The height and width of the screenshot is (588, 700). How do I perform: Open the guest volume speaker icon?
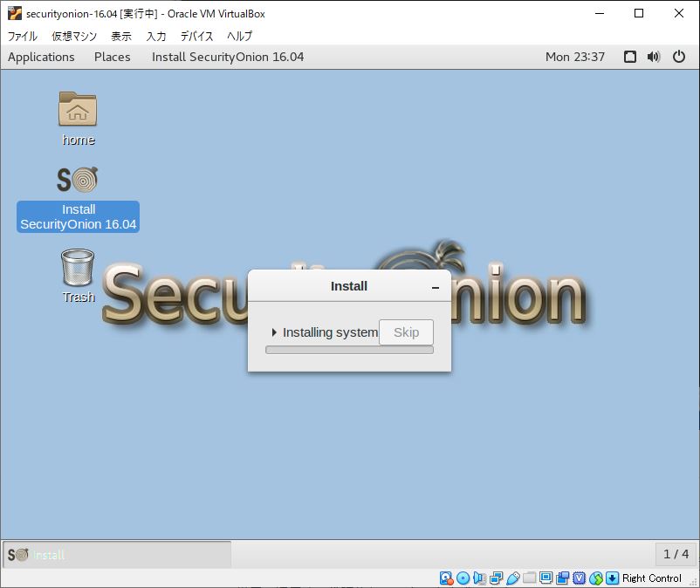click(654, 57)
